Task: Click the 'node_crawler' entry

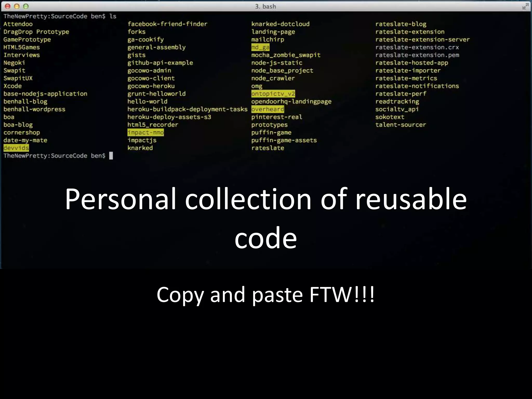Action: point(273,78)
